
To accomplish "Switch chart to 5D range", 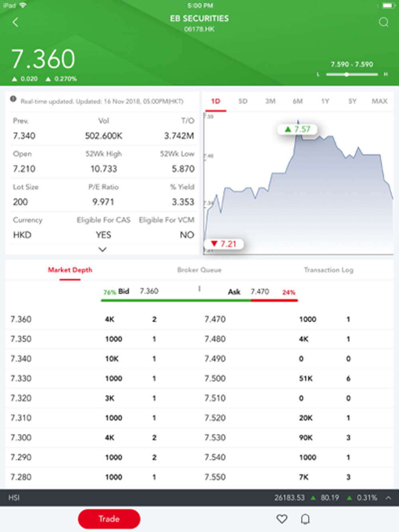I will coord(243,101).
